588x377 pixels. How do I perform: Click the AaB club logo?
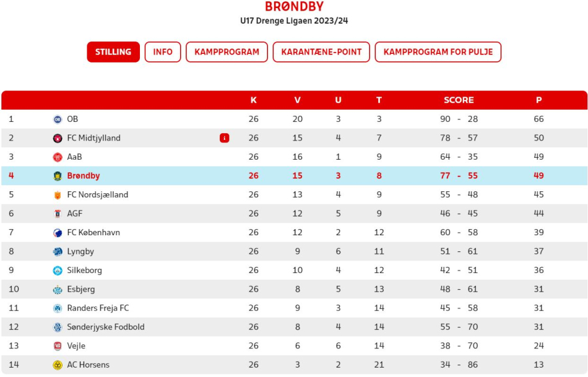[58, 157]
